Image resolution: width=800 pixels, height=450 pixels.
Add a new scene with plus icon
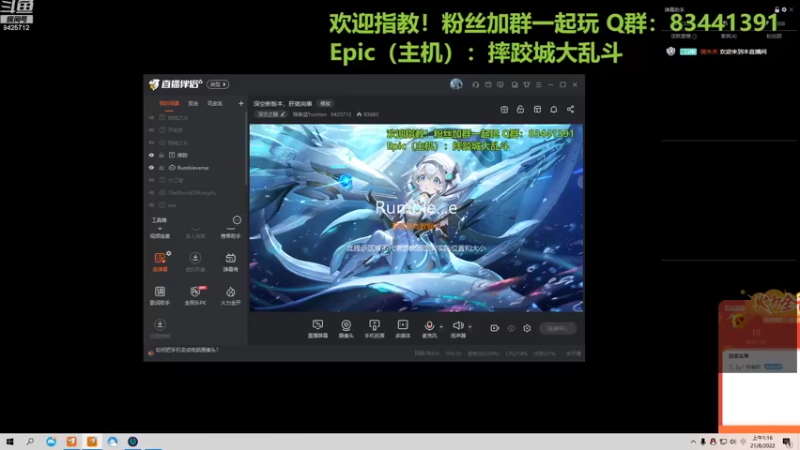(x=241, y=104)
